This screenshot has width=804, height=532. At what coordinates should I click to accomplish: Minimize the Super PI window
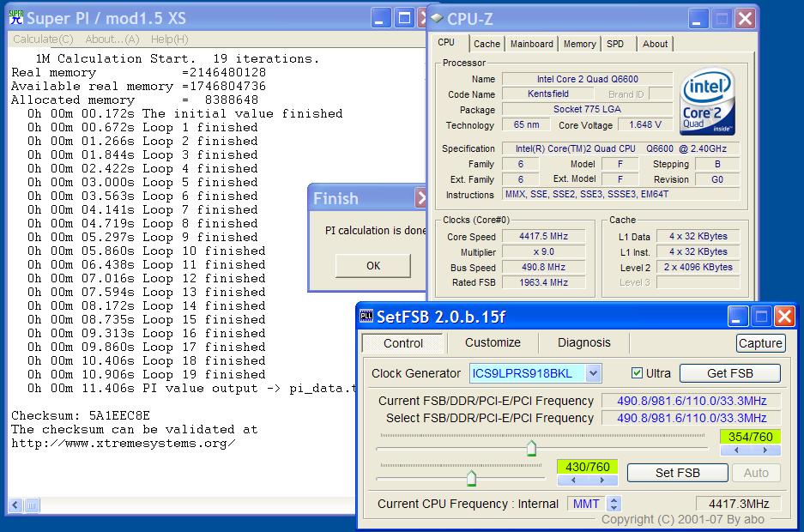pos(380,19)
